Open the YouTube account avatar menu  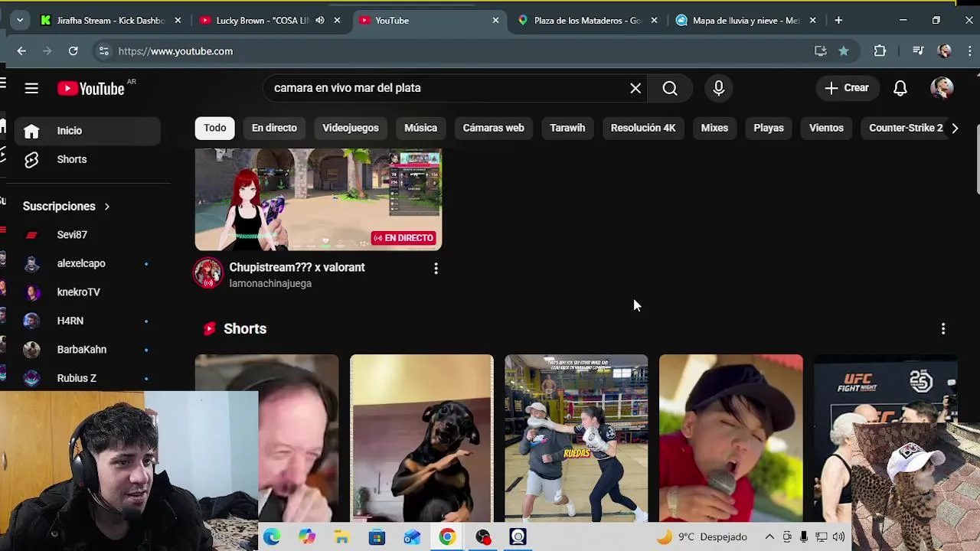click(942, 88)
